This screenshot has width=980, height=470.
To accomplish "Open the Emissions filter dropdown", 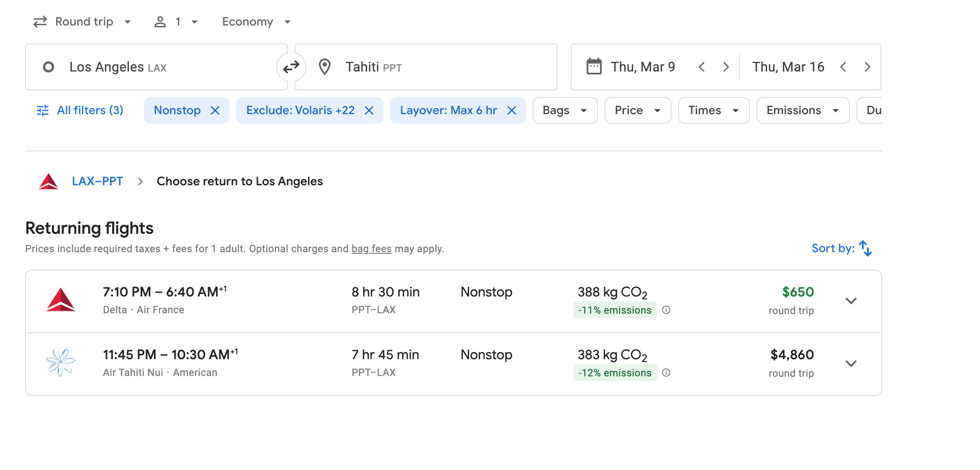I will coord(802,110).
